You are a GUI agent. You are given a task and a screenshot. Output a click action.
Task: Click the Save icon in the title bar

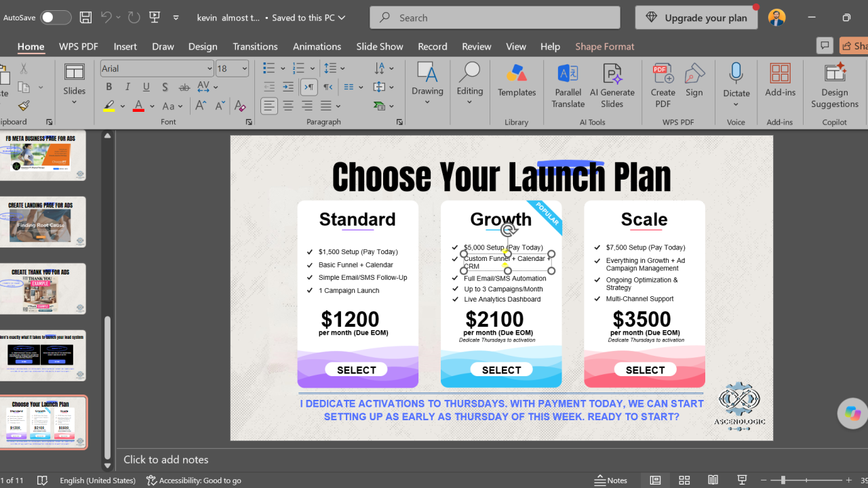(85, 18)
